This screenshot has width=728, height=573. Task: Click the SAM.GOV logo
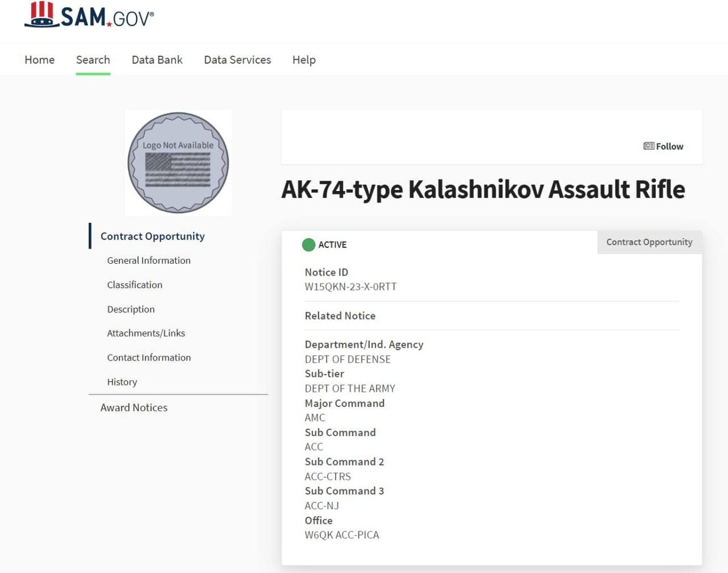89,15
